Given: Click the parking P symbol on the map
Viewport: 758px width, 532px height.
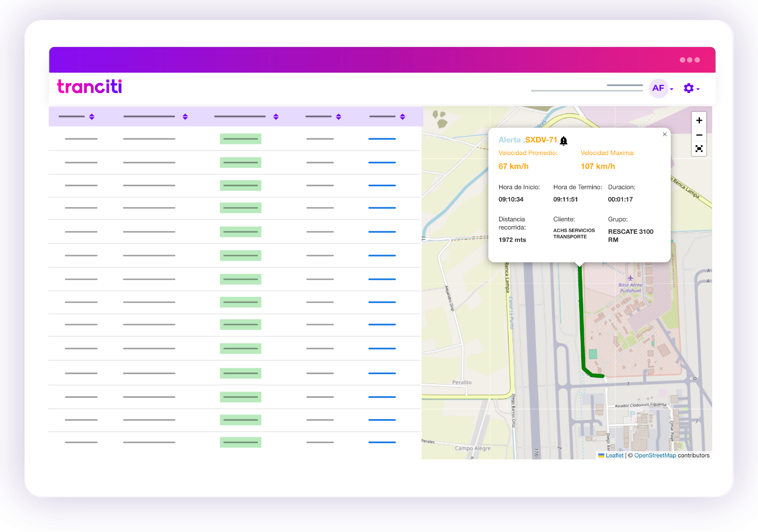Looking at the screenshot, I should tap(632, 414).
